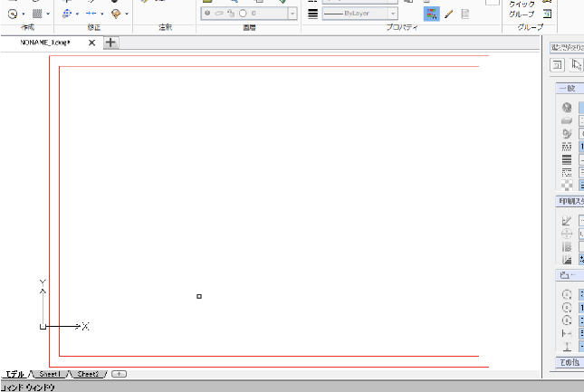Toggle the layer freeze icon in layer box
Image resolution: width=584 pixels, height=392 pixels.
pos(219,14)
